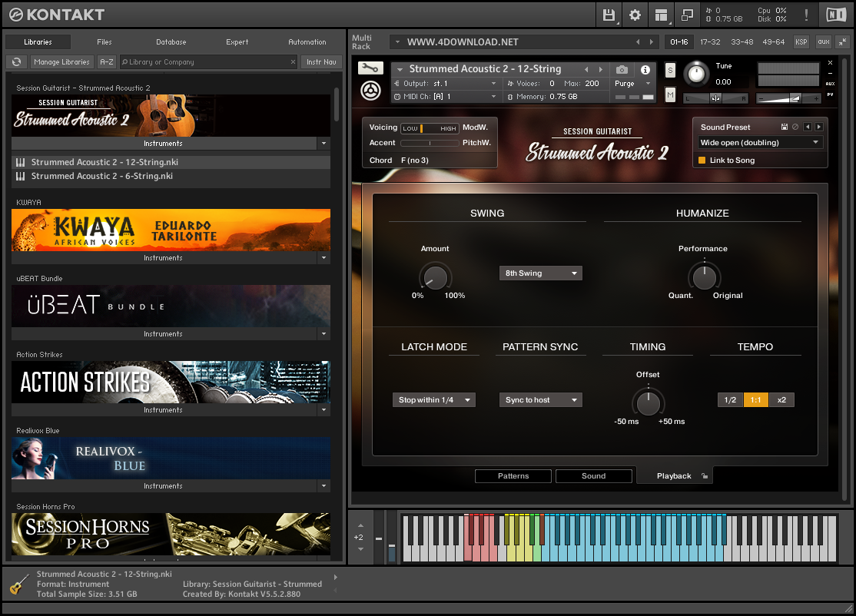Toggle the KSP button
The height and width of the screenshot is (616, 856).
[801, 41]
